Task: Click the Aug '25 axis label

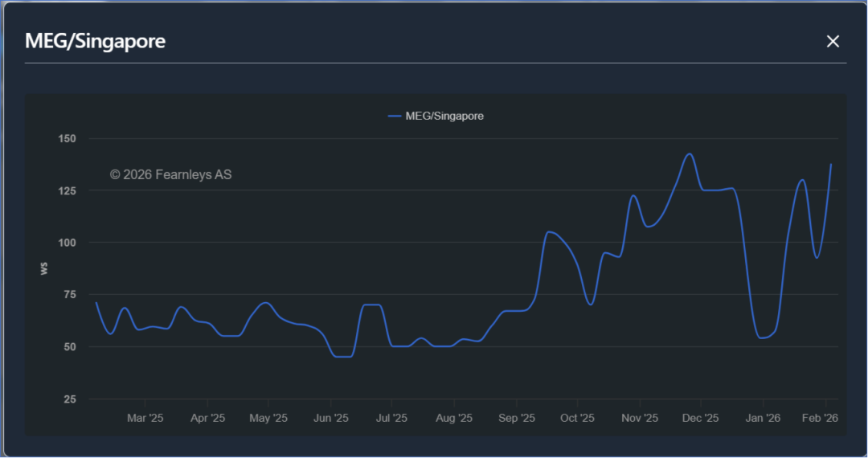Action: pos(454,418)
